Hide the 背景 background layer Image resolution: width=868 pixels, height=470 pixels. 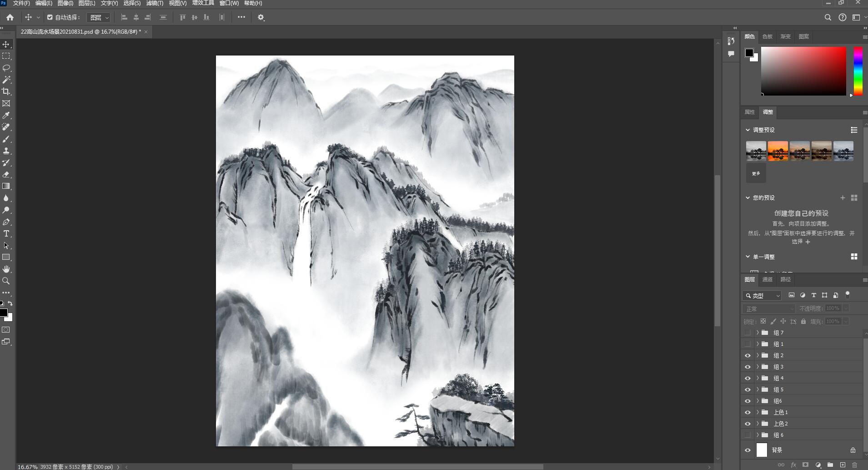click(748, 450)
